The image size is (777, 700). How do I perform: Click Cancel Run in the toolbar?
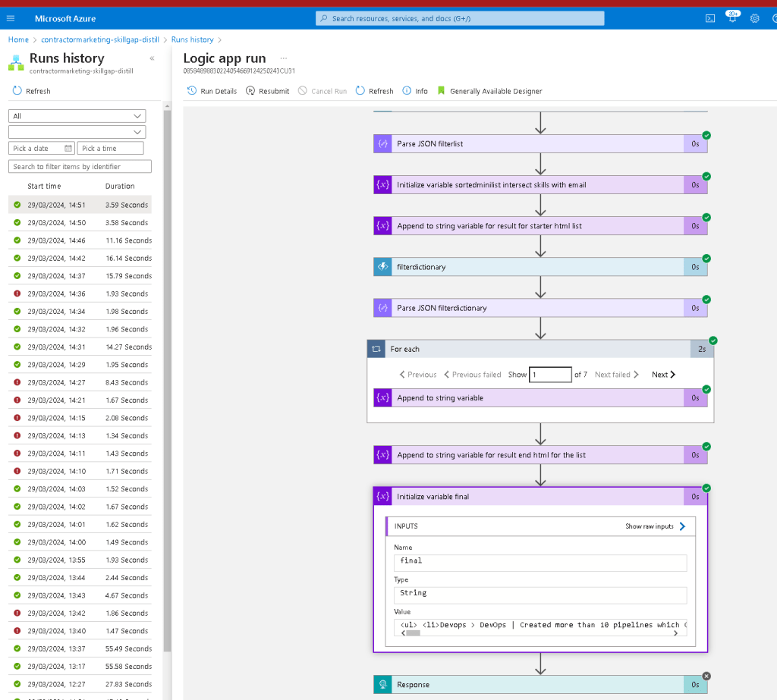pos(322,91)
